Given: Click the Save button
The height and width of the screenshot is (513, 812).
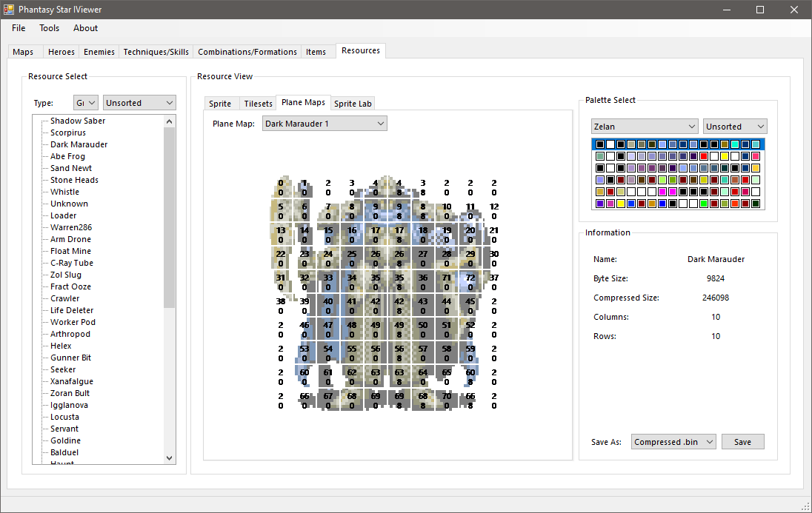Looking at the screenshot, I should pos(742,441).
